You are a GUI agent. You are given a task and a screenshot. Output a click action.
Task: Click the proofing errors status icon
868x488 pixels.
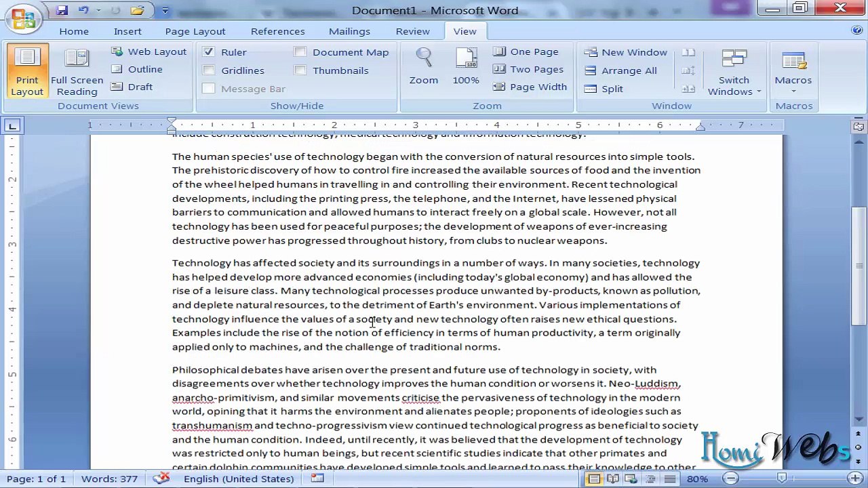pyautogui.click(x=161, y=479)
